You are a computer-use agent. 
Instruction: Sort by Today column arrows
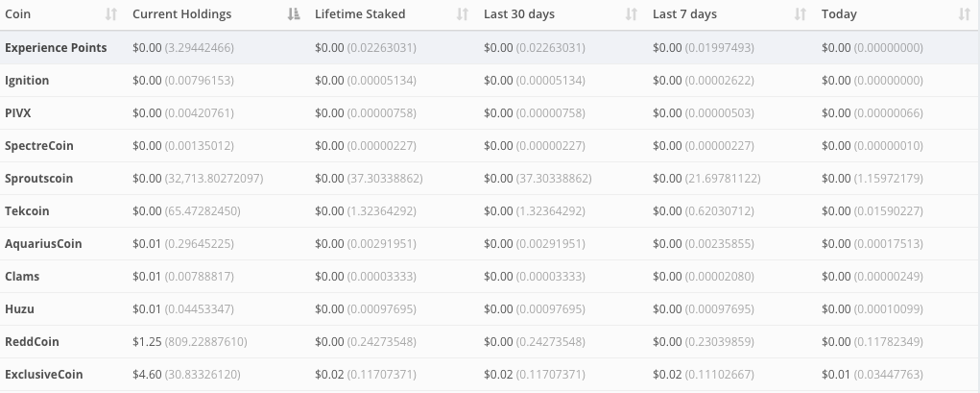[x=965, y=14]
